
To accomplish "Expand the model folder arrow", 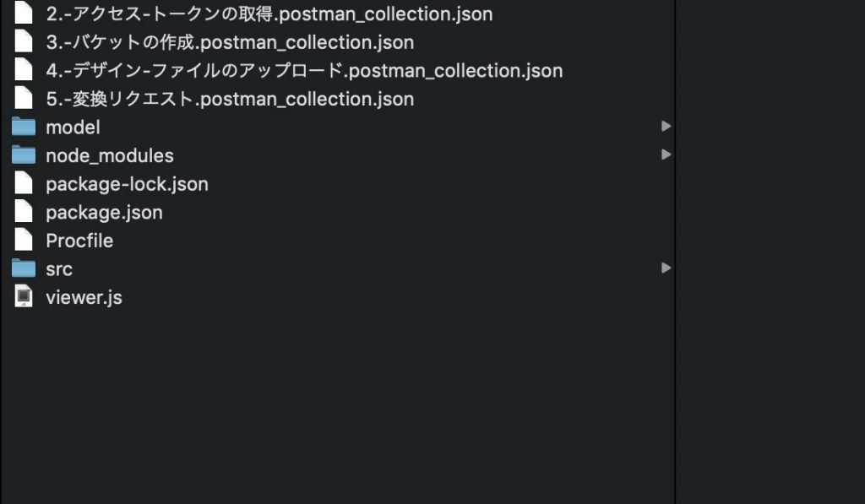I will [666, 127].
